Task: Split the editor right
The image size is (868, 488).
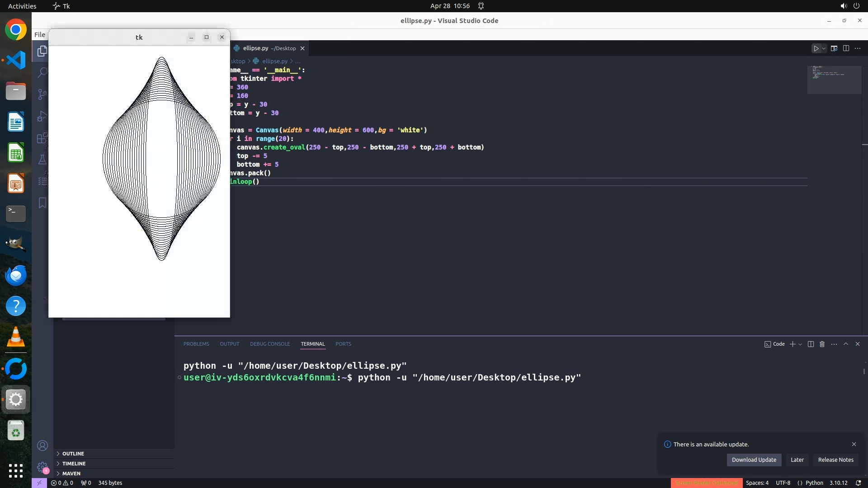Action: pos(846,48)
